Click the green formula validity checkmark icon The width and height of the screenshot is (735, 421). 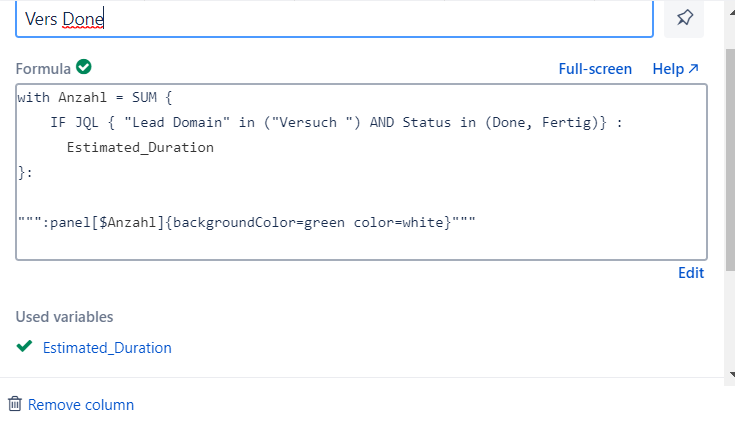84,68
